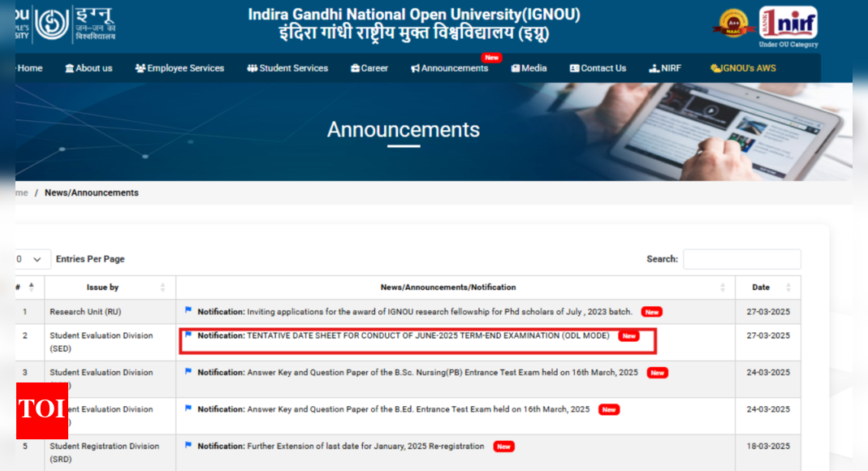Click flag icon beside B.Sc. Nursing notification
The height and width of the screenshot is (471, 868).
coord(188,371)
